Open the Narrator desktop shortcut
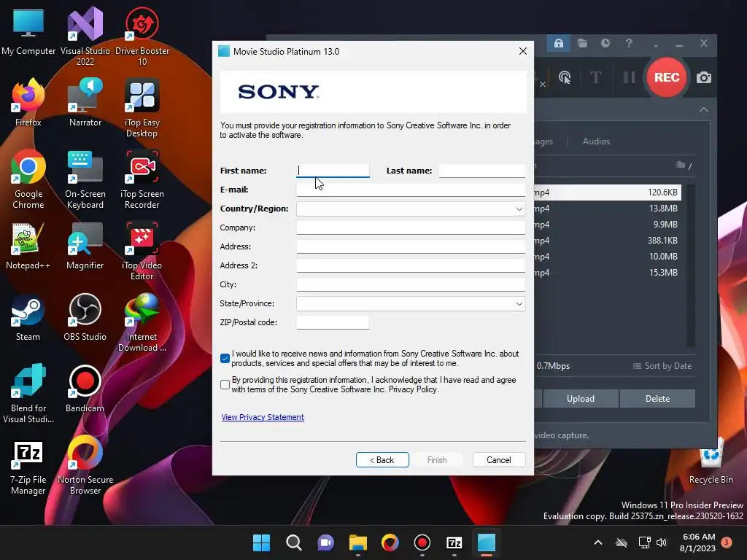 (x=85, y=104)
